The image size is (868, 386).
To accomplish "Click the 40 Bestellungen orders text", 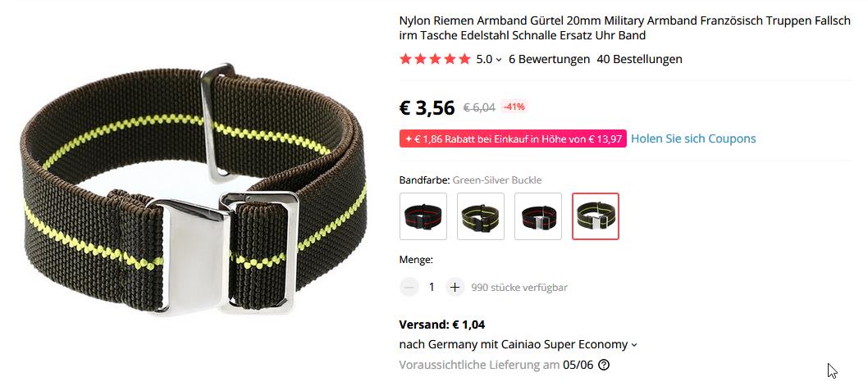I will click(x=639, y=59).
